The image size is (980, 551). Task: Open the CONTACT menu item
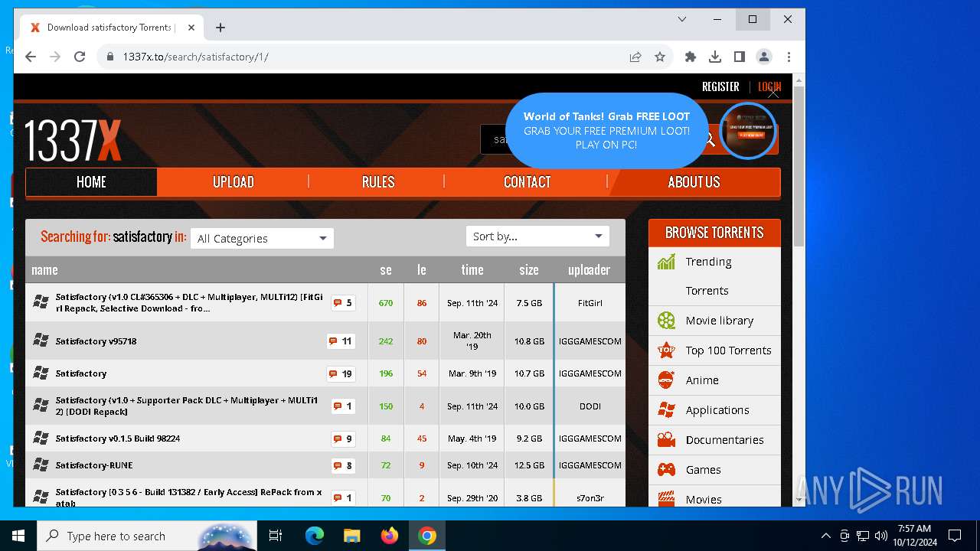(x=527, y=182)
